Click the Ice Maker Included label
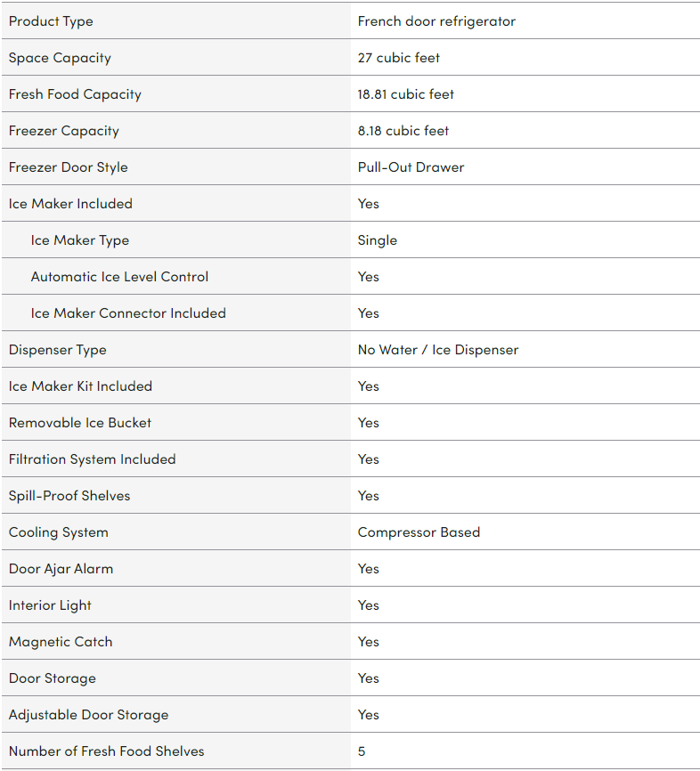The image size is (700, 771). click(x=70, y=204)
